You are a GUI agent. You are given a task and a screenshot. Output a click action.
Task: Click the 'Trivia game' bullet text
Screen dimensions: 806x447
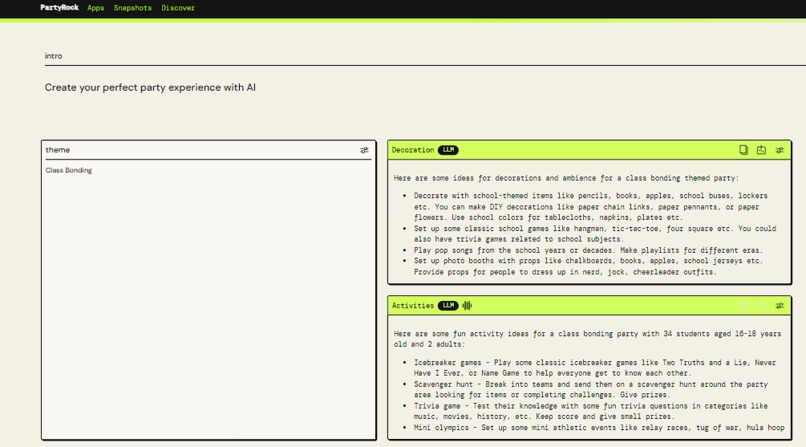(591, 411)
